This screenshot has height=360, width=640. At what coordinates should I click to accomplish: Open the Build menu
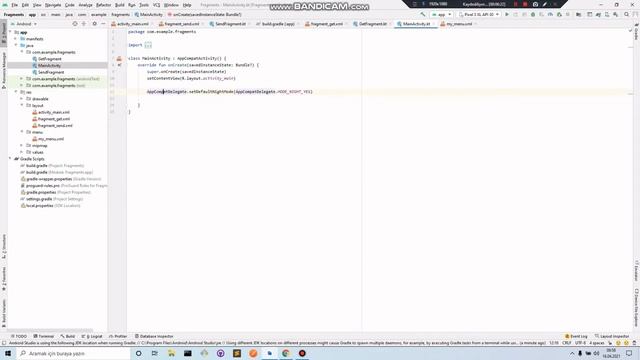[120, 5]
